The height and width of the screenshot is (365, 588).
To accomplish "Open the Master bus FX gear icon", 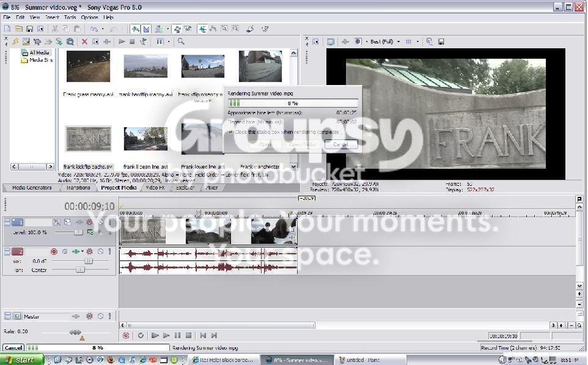I will pyautogui.click(x=89, y=316).
